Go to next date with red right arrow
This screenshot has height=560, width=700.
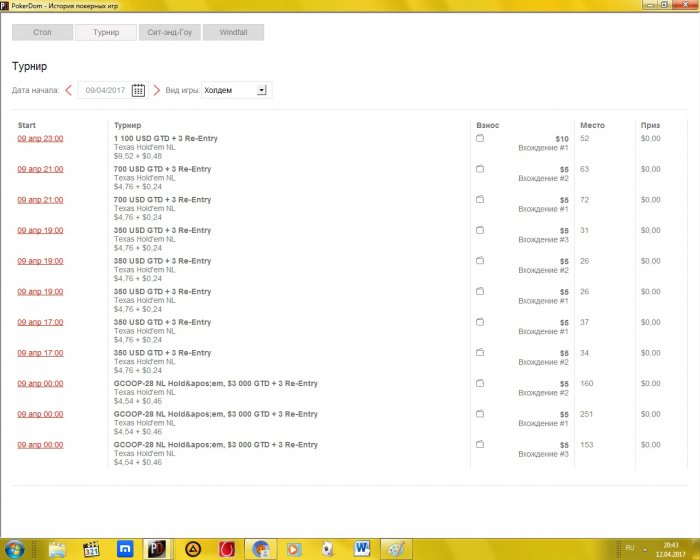157,90
